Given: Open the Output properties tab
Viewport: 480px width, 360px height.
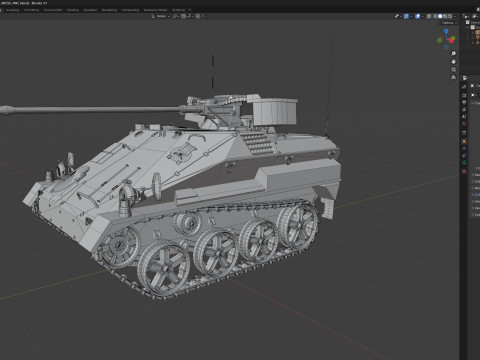Looking at the screenshot, I should coord(464,102).
